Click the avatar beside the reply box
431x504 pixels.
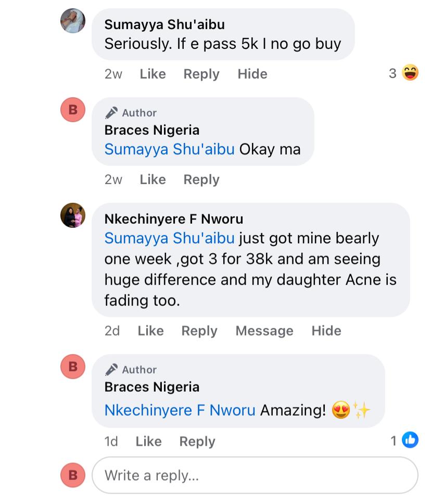[73, 475]
